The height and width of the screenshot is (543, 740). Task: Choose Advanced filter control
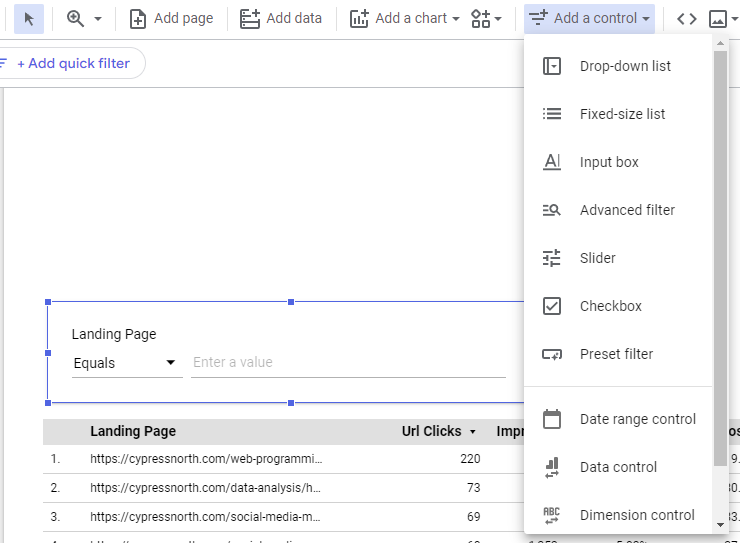pos(618,210)
